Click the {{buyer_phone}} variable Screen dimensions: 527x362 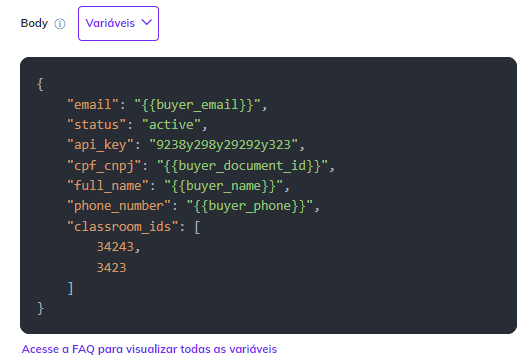[x=250, y=206]
